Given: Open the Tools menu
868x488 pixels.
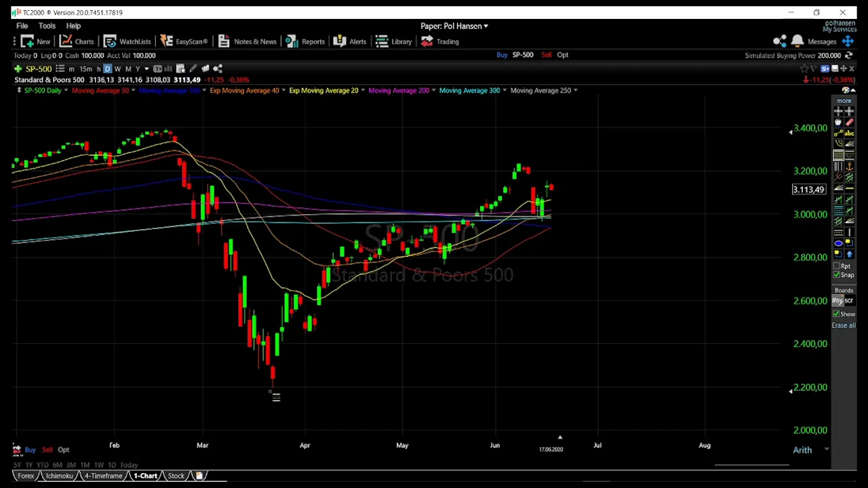Looking at the screenshot, I should [47, 26].
